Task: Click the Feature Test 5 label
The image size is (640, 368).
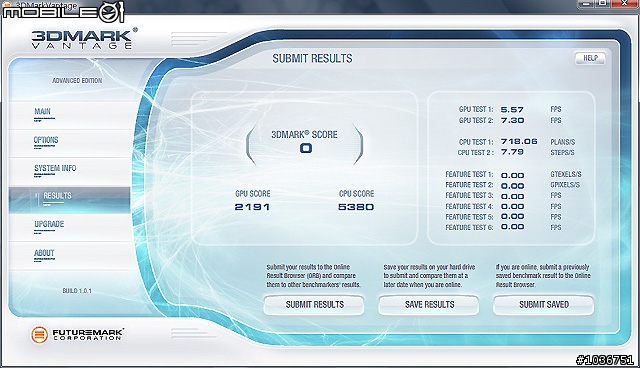Action: click(x=469, y=217)
